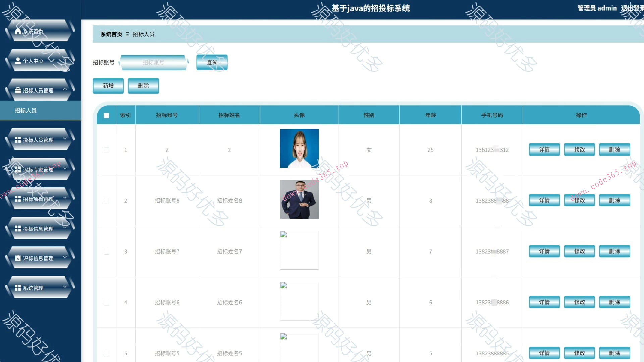Click the clipboard icon for 评标信息管理
The height and width of the screenshot is (362, 644).
(18, 258)
